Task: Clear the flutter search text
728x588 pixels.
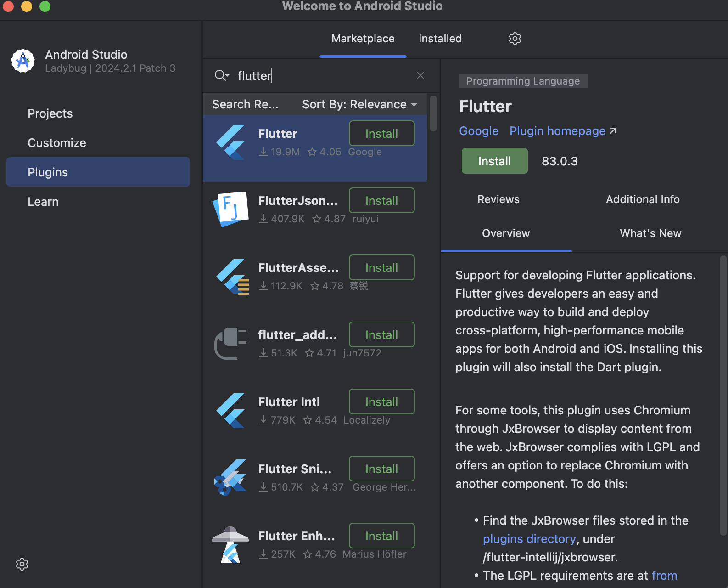Action: [x=420, y=75]
